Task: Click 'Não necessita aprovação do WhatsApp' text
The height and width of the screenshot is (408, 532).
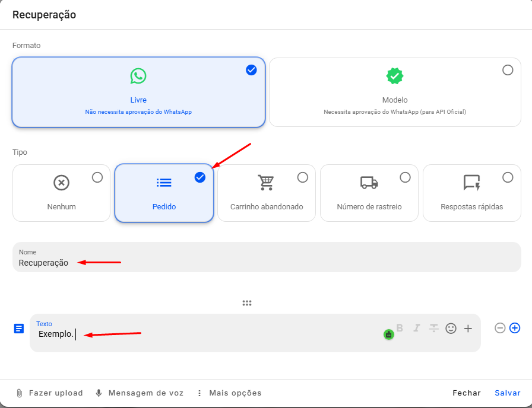Action: point(138,112)
